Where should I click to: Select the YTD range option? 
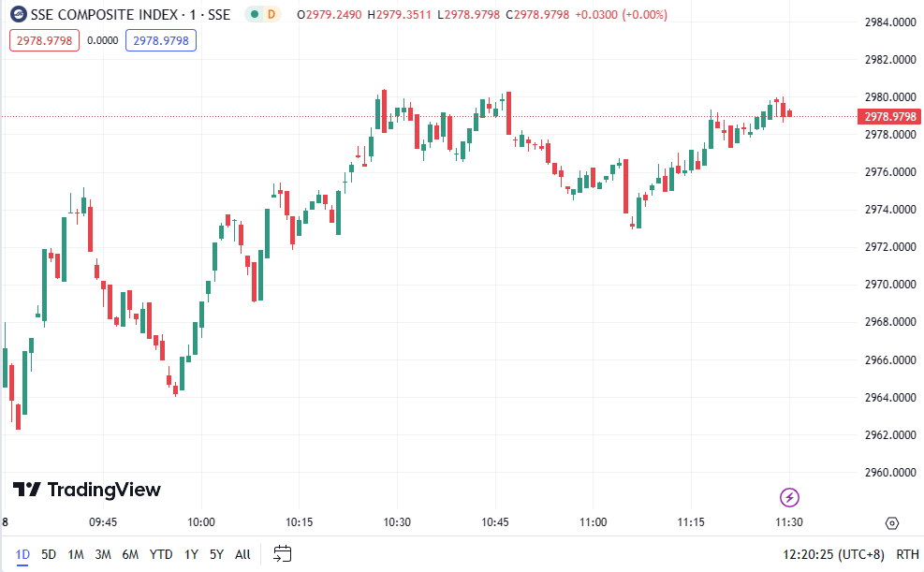coord(161,554)
